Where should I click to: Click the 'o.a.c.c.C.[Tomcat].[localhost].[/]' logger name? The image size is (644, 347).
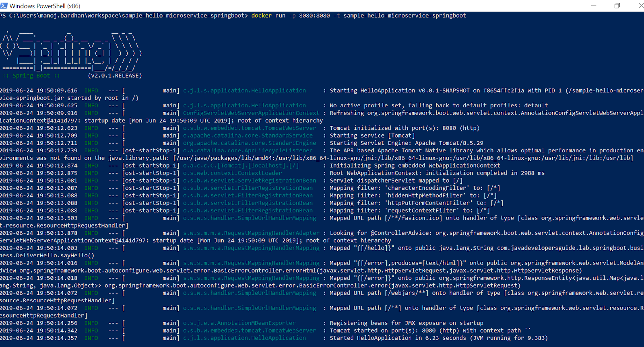pyautogui.click(x=241, y=166)
